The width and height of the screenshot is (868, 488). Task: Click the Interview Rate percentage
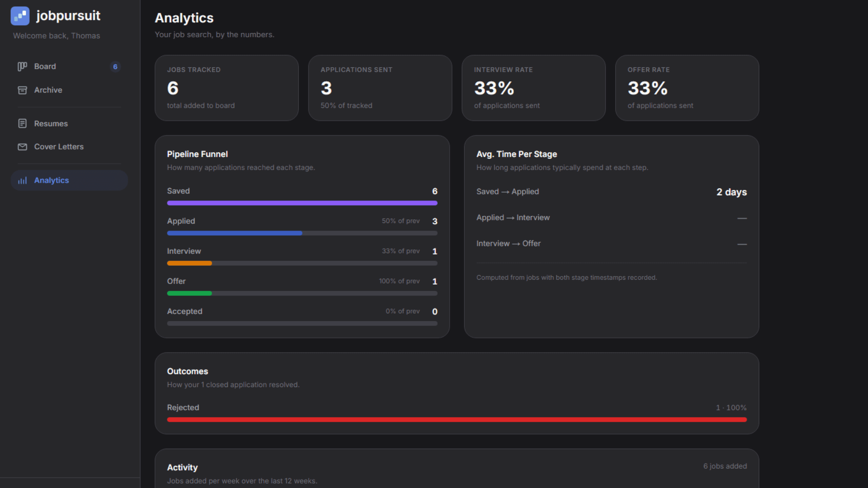click(494, 89)
